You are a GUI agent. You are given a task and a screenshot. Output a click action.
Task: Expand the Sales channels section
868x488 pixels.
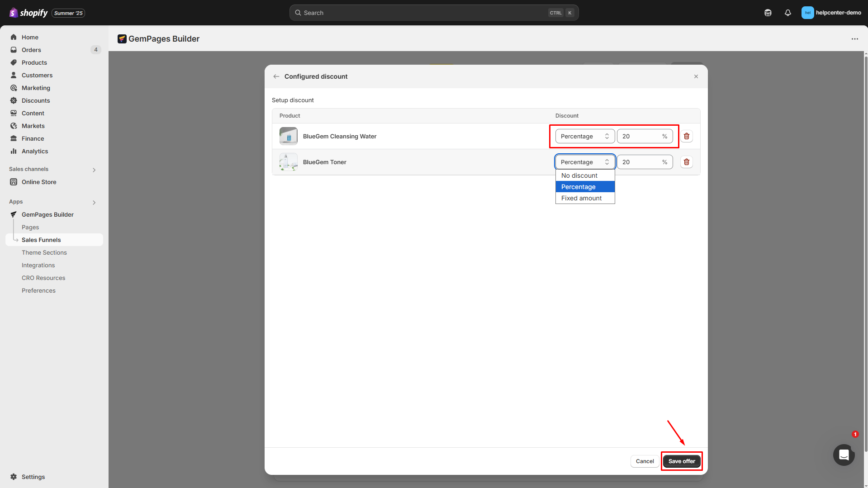tap(94, 170)
